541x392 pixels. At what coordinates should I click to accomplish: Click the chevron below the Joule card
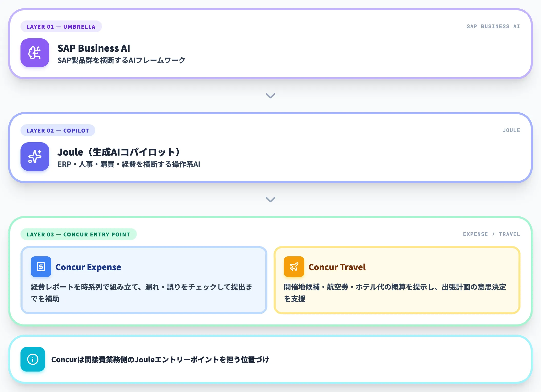270,199
